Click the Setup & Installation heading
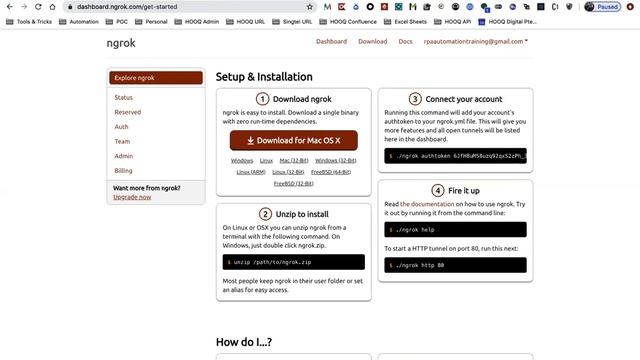Screen dimensions: 640x360 pyautogui.click(x=264, y=77)
